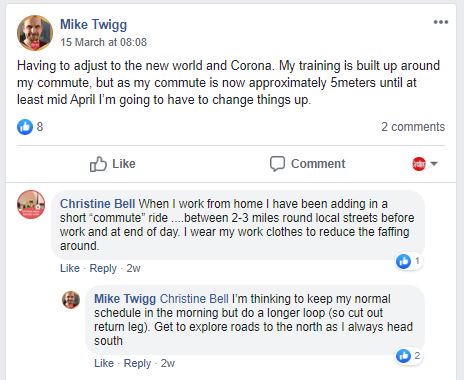Open the post options three-dot menu

pos(441,22)
